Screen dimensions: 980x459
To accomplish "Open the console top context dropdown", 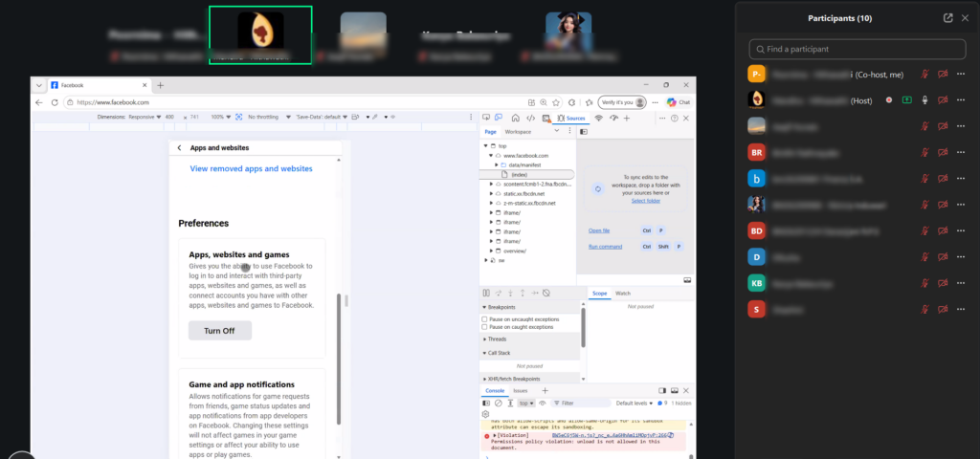I will tap(526, 404).
